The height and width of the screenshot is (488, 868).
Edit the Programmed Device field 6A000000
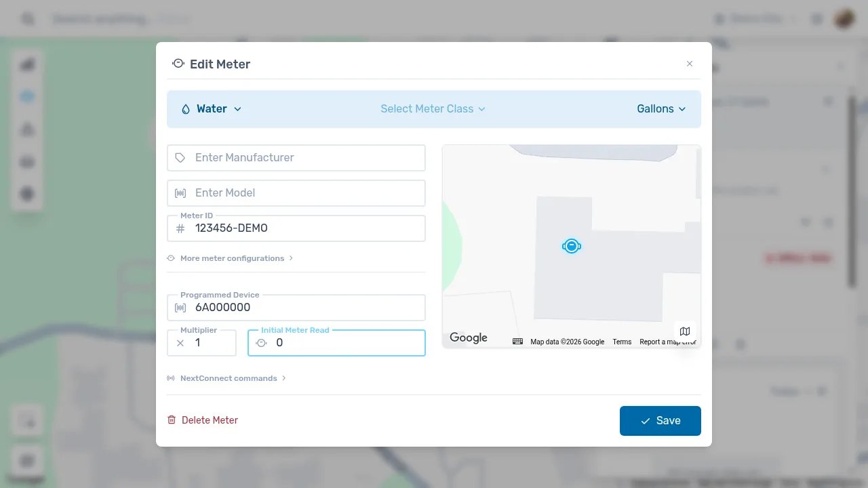(x=296, y=308)
